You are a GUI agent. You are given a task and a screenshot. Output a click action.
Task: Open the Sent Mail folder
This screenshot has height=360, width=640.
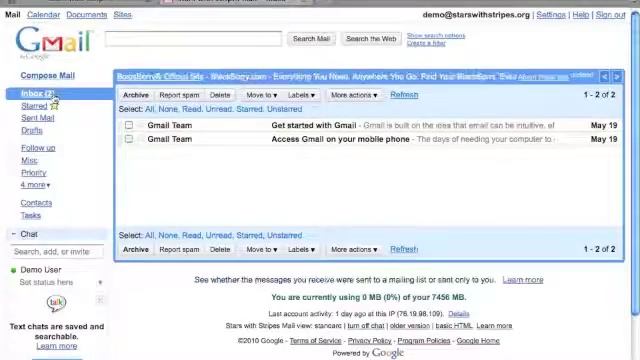(38, 118)
